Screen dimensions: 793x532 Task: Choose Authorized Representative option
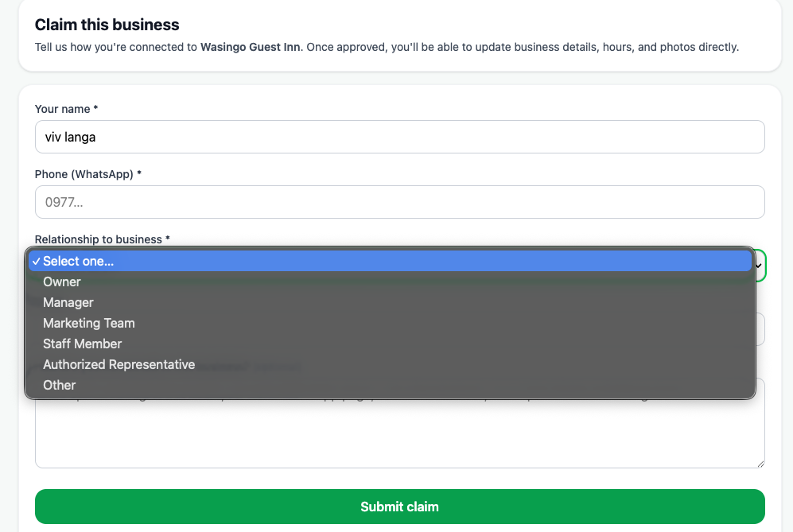click(x=390, y=365)
